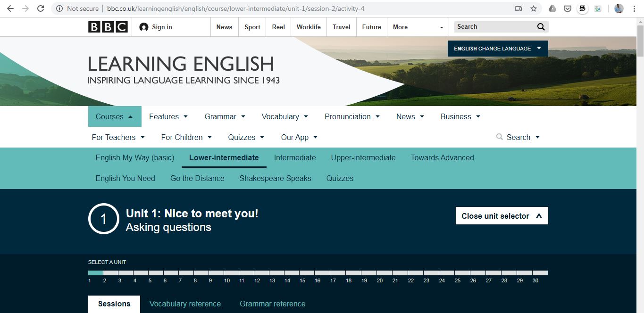644x313 pixels.
Task: Open Chrome three-dot menu
Action: click(635, 8)
